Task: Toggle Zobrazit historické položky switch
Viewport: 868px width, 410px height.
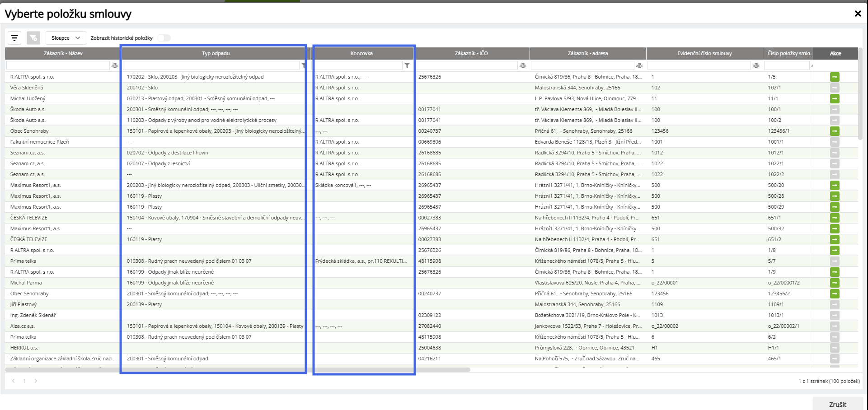Action: [x=164, y=38]
